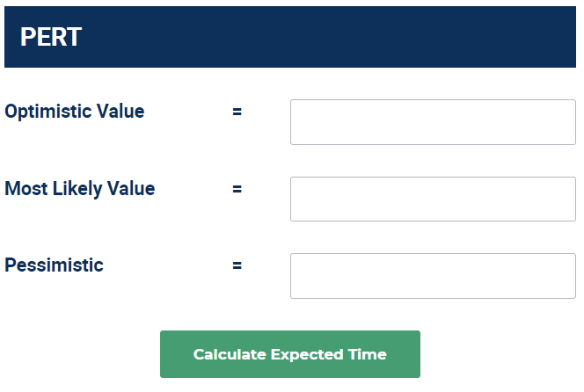Click the Optimistic Value input field
This screenshot has width=584, height=392.
coord(433,122)
